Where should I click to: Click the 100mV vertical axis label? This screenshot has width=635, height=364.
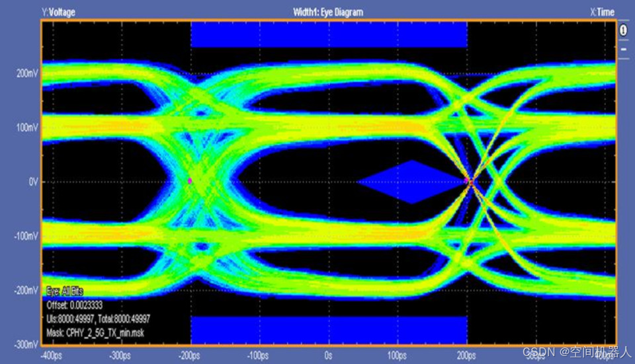28,127
